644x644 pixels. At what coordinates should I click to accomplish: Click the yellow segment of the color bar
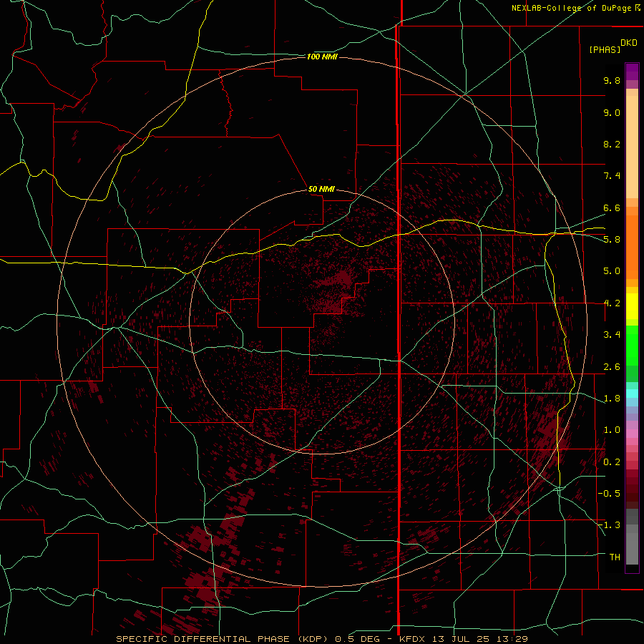point(632,306)
